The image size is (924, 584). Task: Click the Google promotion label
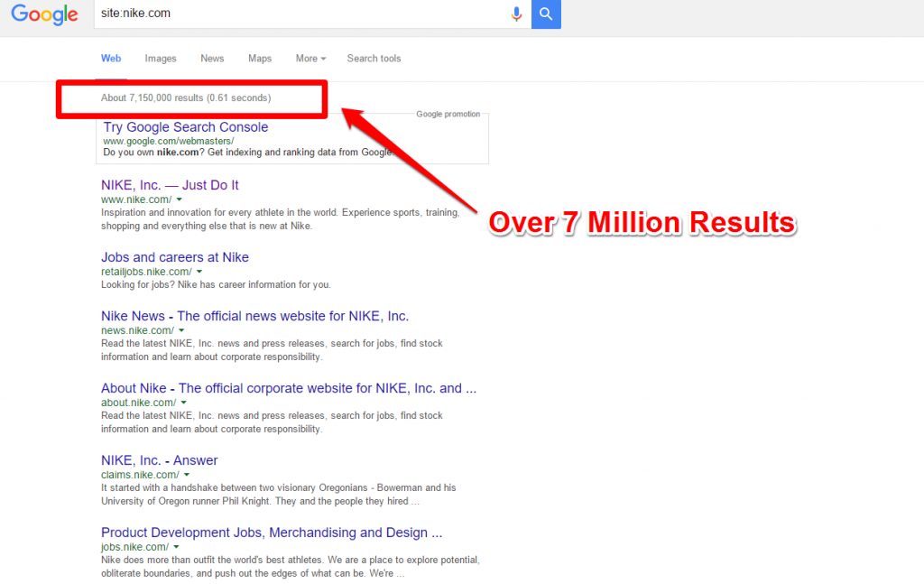pyautogui.click(x=448, y=115)
